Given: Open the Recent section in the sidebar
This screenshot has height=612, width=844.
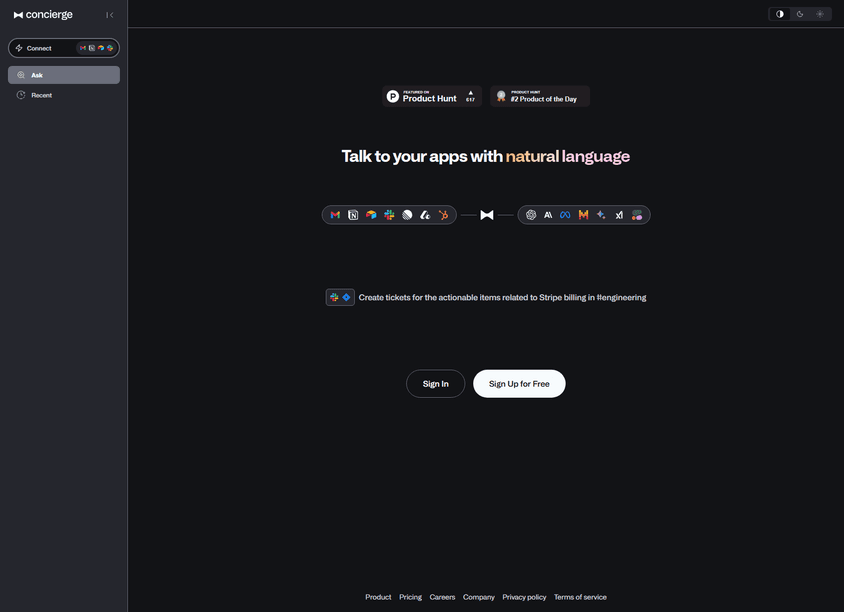Looking at the screenshot, I should (64, 95).
